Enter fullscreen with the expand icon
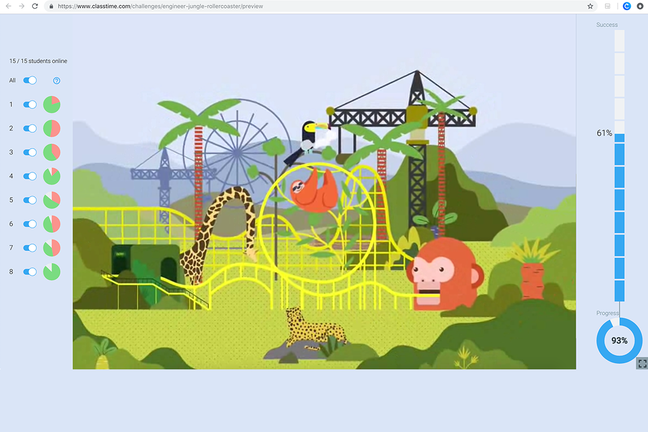Image resolution: width=648 pixels, height=432 pixels. pyautogui.click(x=642, y=363)
